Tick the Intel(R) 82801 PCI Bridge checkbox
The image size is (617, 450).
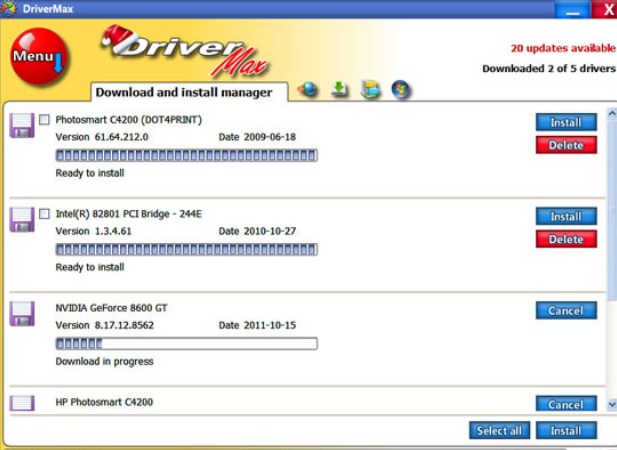click(x=44, y=214)
